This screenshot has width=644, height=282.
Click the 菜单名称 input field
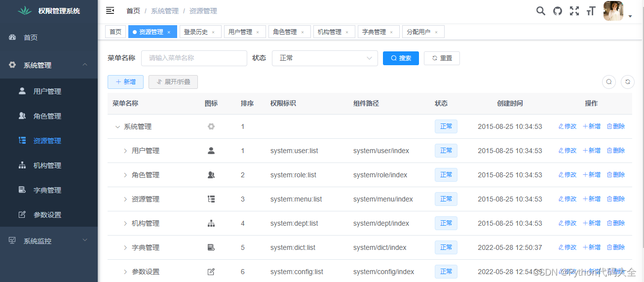pos(194,58)
